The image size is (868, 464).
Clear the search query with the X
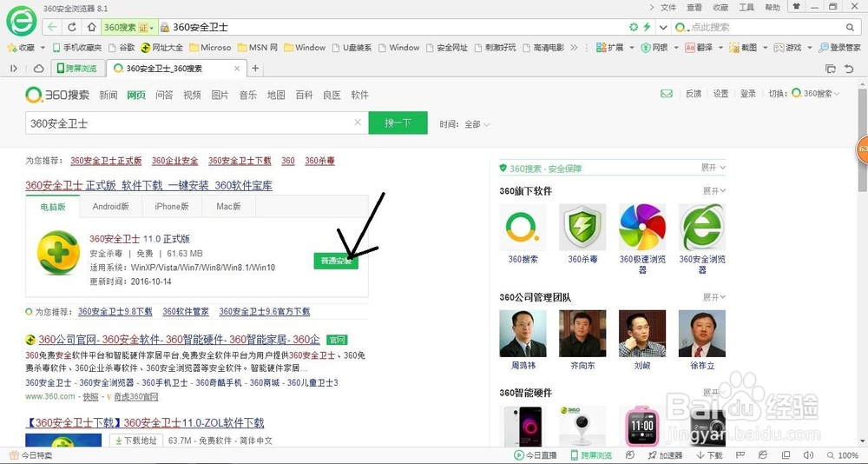click(x=358, y=123)
